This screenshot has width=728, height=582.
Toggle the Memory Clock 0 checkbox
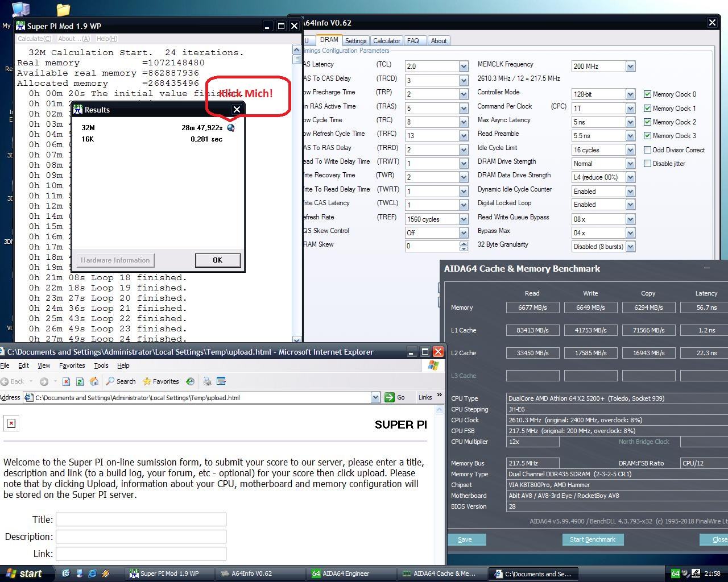(x=647, y=94)
